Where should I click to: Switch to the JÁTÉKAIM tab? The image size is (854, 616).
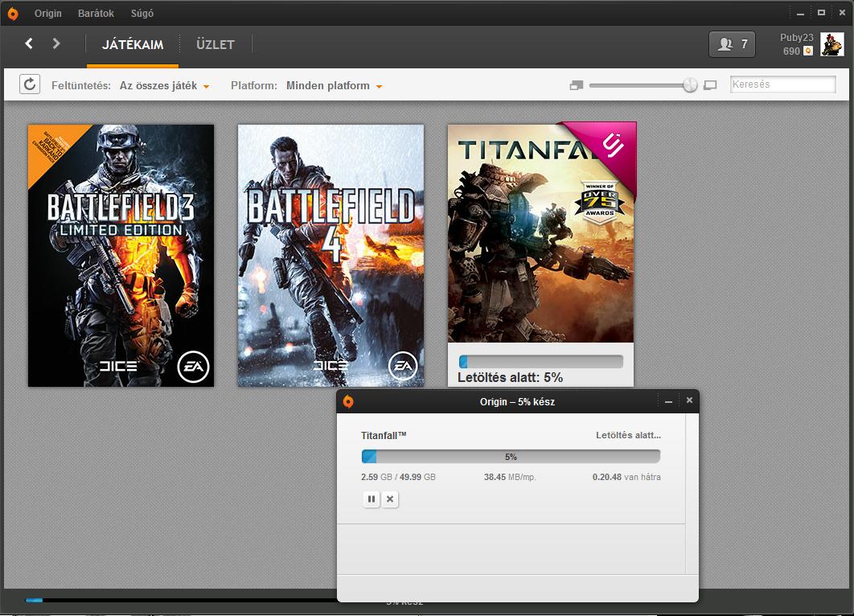133,45
